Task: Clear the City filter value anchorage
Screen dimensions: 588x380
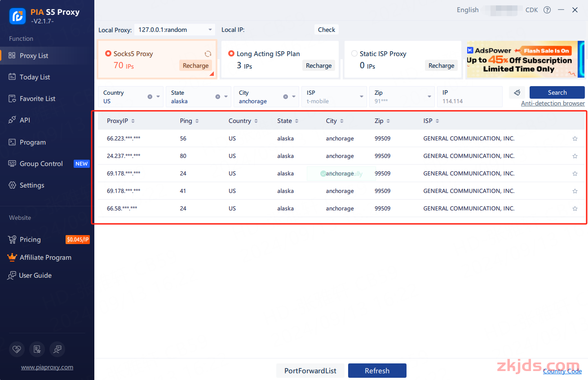Action: [x=286, y=96]
